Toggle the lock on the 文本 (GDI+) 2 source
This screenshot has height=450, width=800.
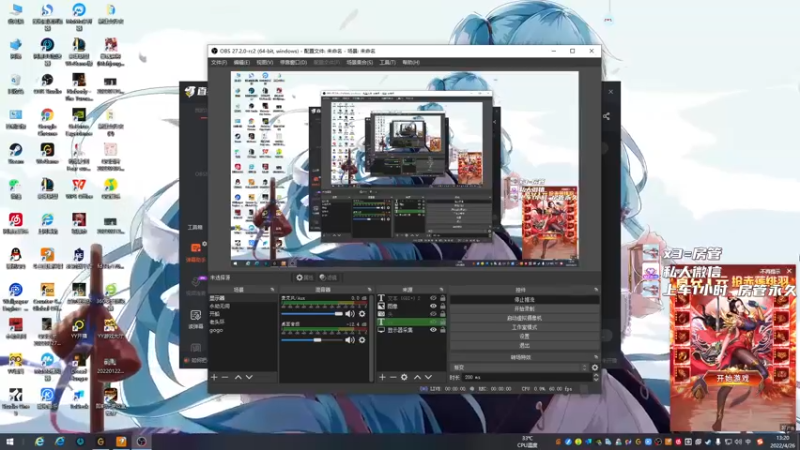(442, 298)
